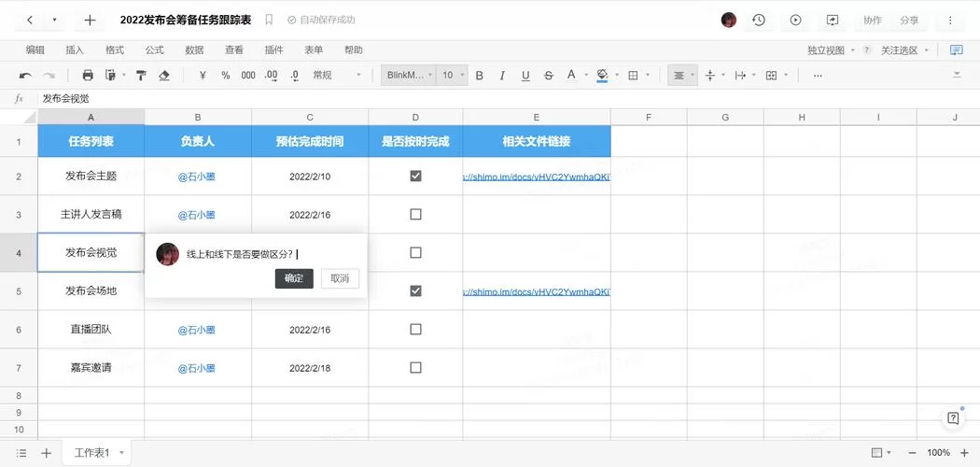Zoom out with minus icon
Image resolution: width=980 pixels, height=467 pixels.
(x=912, y=452)
